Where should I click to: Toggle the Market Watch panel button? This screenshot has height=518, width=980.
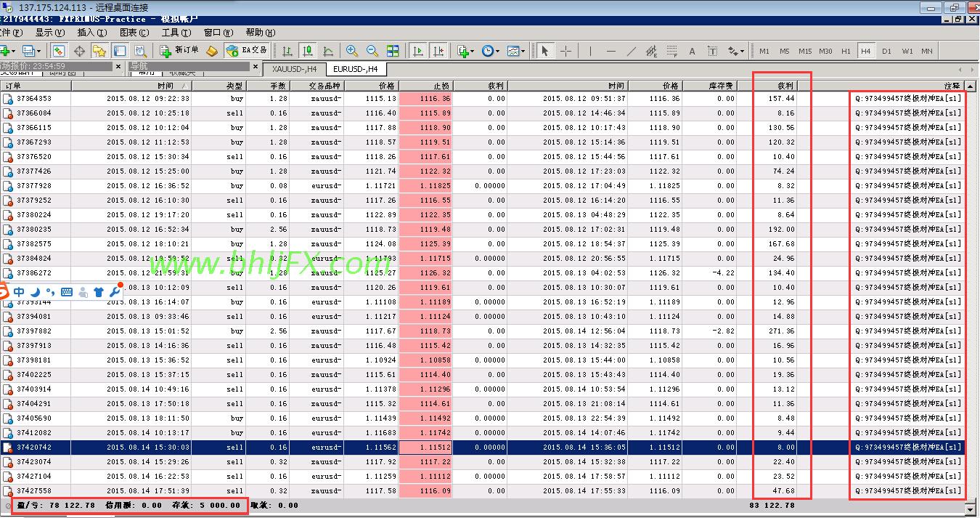[59, 51]
